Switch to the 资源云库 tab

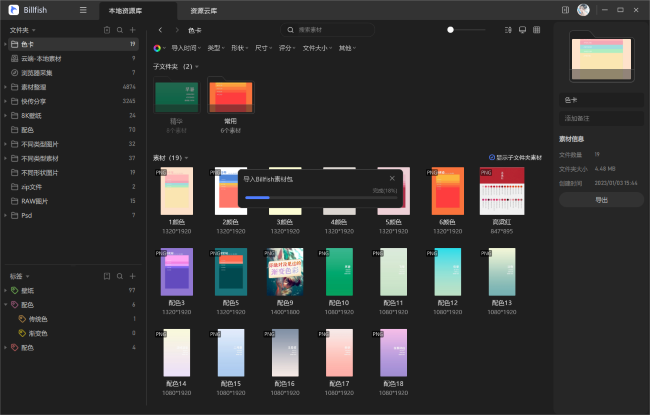click(x=205, y=11)
